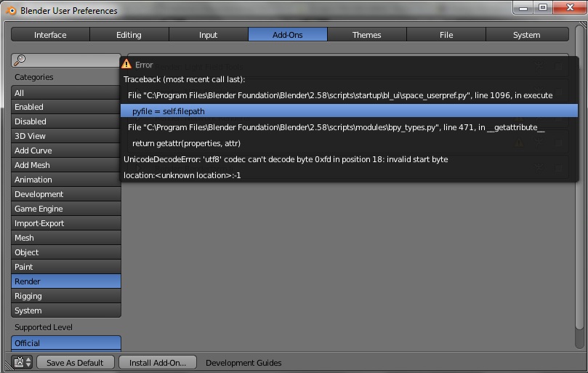Switch to the Interface tab
588x373 pixels.
pyautogui.click(x=50, y=35)
